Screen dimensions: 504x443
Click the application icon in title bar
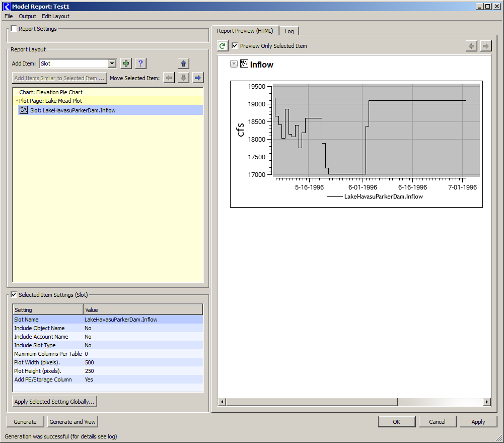[7, 6]
